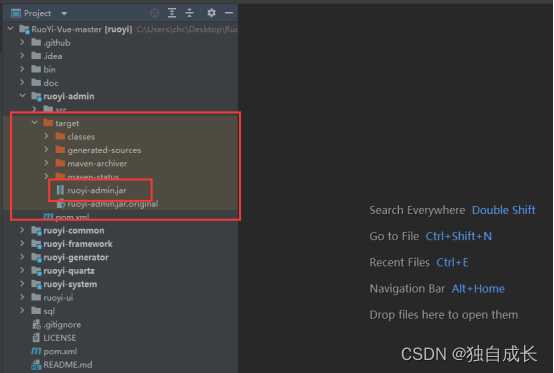
Task: Click the .gitignore file icon
Action: pyautogui.click(x=36, y=324)
